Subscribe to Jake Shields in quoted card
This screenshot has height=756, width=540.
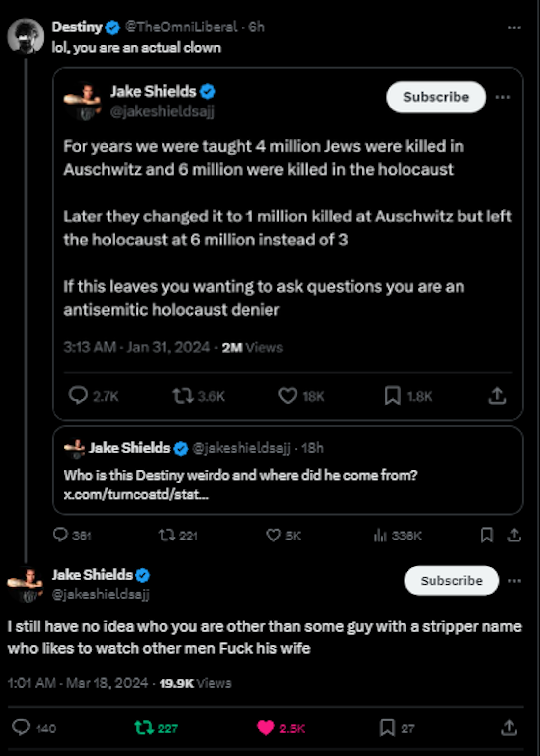tap(436, 97)
